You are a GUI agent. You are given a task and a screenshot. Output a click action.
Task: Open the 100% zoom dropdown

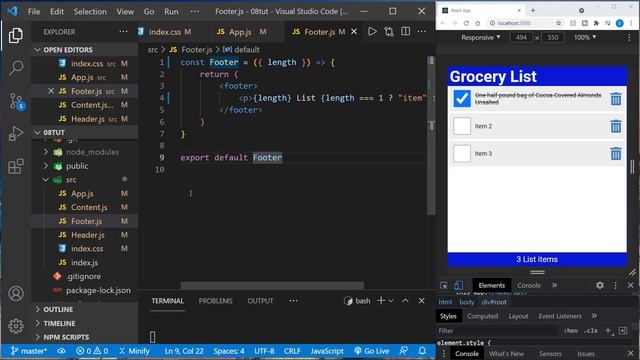pyautogui.click(x=585, y=38)
